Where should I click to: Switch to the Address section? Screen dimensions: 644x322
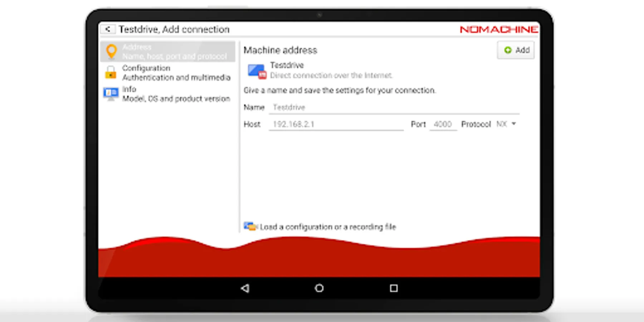pyautogui.click(x=168, y=52)
